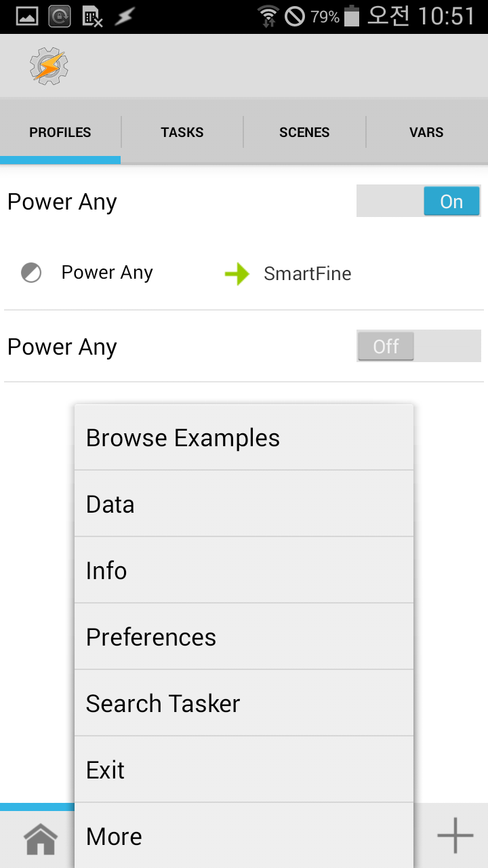Screen dimensions: 488x868
Task: Click the green arrow next to SmartFine
Action: (x=237, y=274)
